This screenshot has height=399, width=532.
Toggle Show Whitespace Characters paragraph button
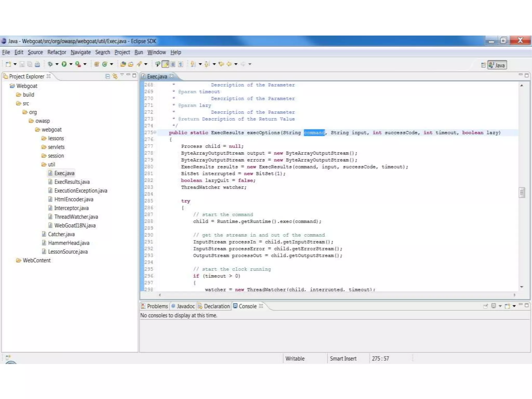click(x=181, y=64)
